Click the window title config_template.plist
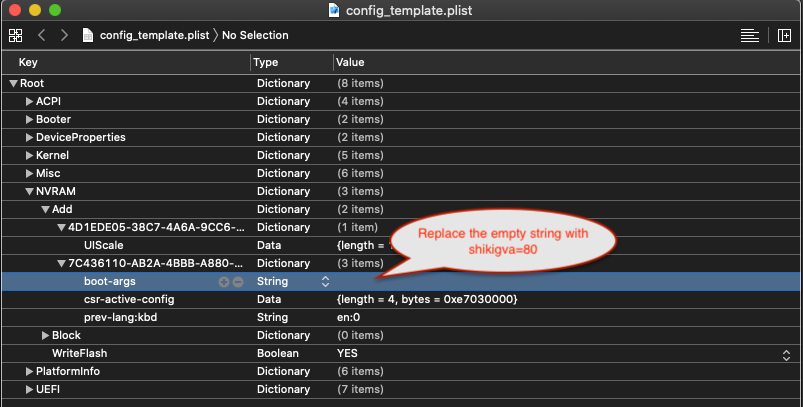Viewport: 803px width, 407px height. (x=409, y=10)
